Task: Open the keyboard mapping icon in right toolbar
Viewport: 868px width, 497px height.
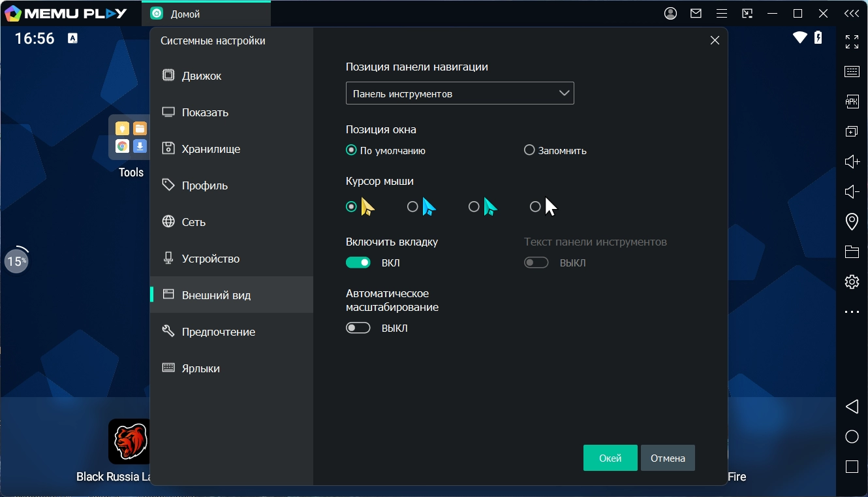Action: (x=852, y=72)
